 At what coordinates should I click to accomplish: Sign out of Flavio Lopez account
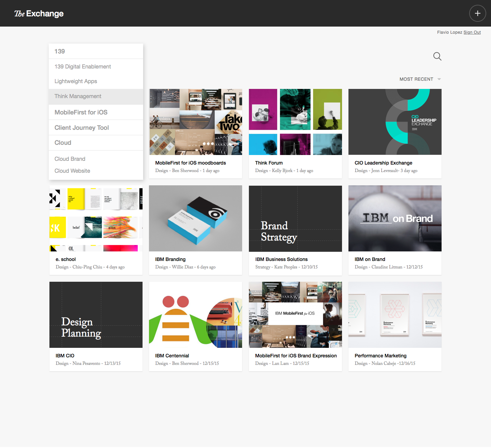click(472, 32)
